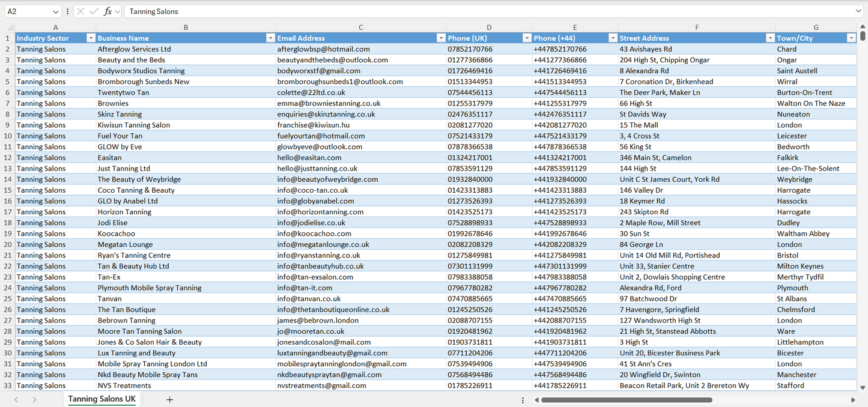
Task: Select phone number 01324217001 cell
Action: 489,157
